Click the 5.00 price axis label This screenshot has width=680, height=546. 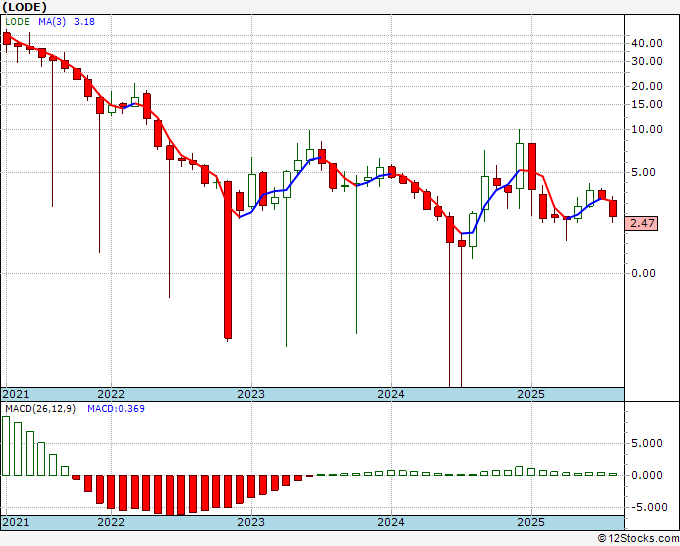tap(643, 172)
